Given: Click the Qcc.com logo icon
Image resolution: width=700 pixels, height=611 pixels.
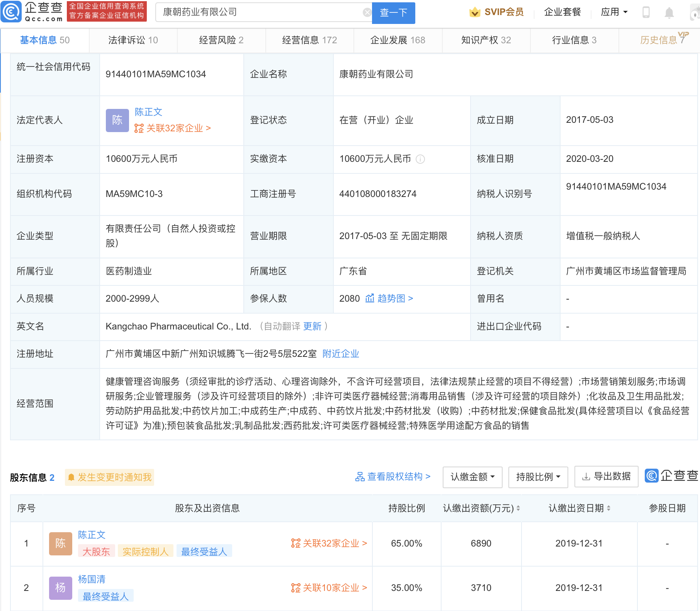Looking at the screenshot, I should pos(11,12).
